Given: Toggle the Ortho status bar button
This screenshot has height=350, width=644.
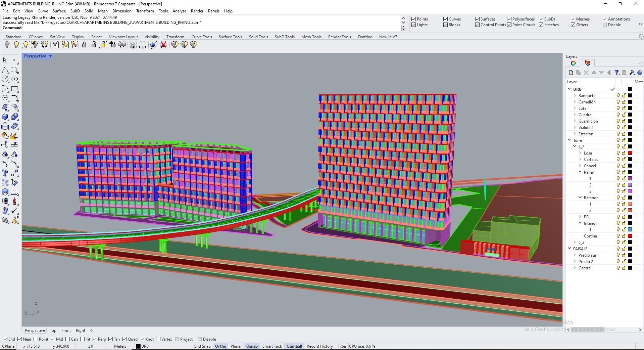Looking at the screenshot, I should pos(220,346).
